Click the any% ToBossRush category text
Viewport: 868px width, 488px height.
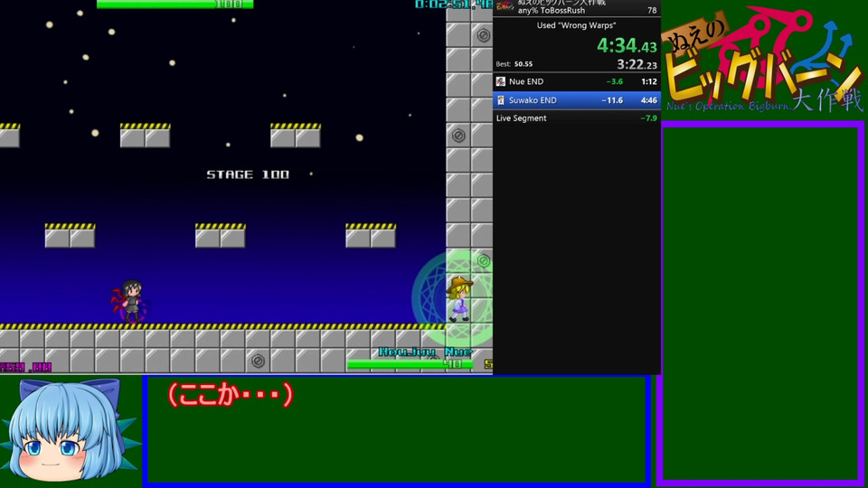552,11
